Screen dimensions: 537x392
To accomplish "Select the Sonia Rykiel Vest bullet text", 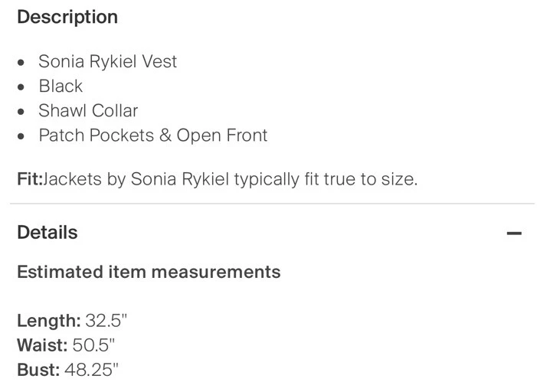I will 107,61.
